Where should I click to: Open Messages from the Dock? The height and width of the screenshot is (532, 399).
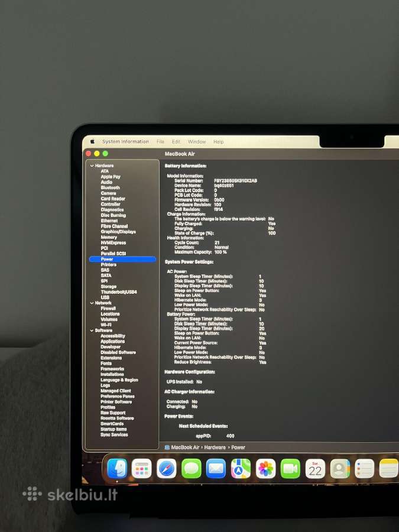(191, 469)
